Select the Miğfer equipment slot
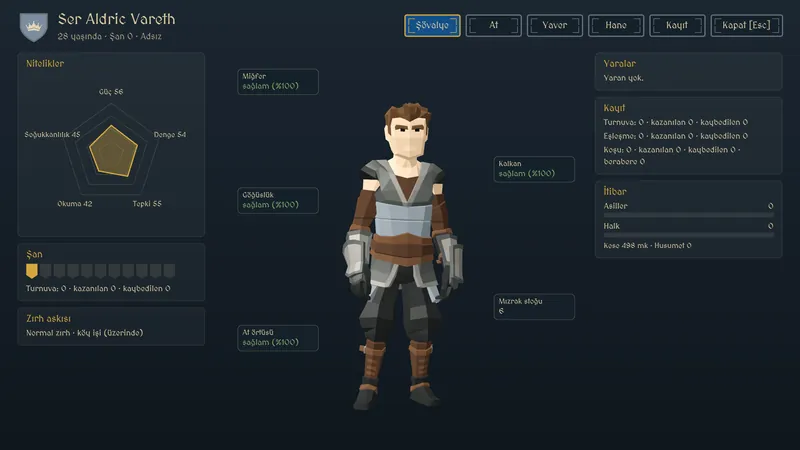Image resolution: width=800 pixels, height=450 pixels. click(278, 82)
